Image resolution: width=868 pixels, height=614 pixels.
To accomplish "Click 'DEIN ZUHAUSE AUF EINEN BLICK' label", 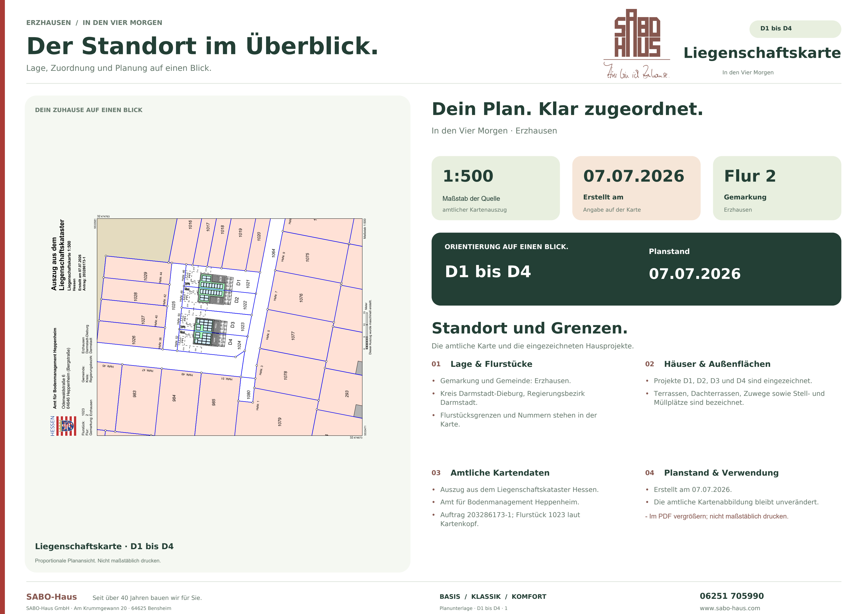I will [x=89, y=110].
